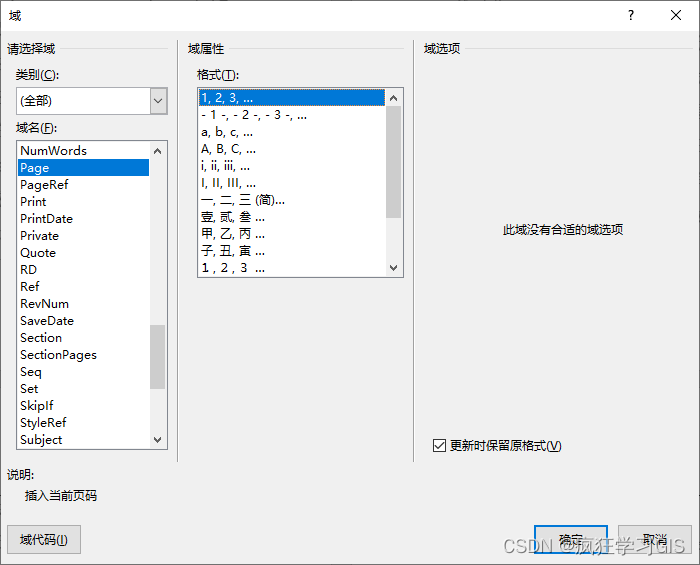Select Print field name

pyautogui.click(x=83, y=202)
